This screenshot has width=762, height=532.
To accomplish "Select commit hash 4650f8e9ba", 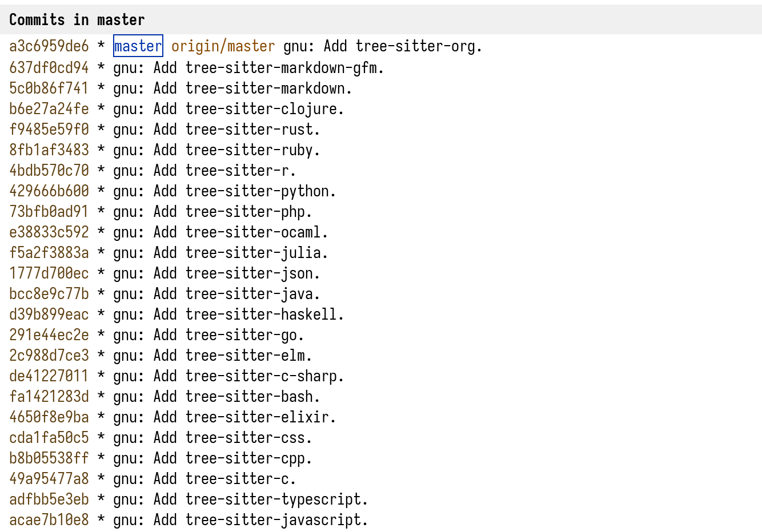I will point(49,417).
